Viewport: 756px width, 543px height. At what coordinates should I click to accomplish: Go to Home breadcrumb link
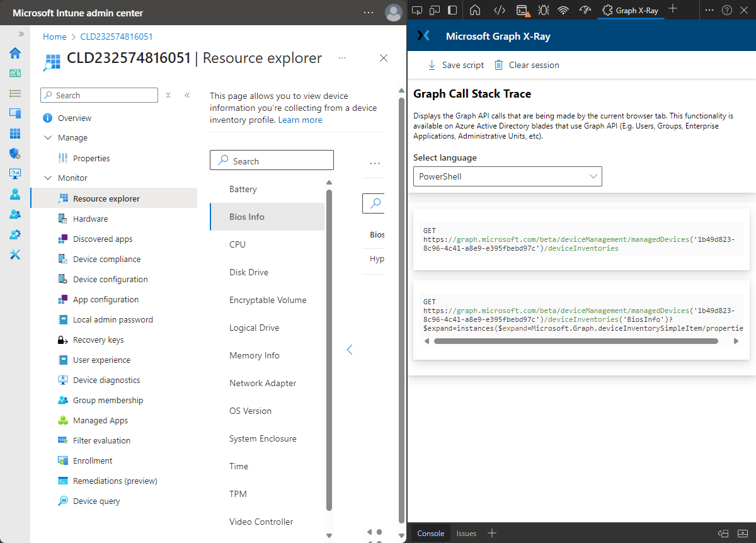coord(55,37)
